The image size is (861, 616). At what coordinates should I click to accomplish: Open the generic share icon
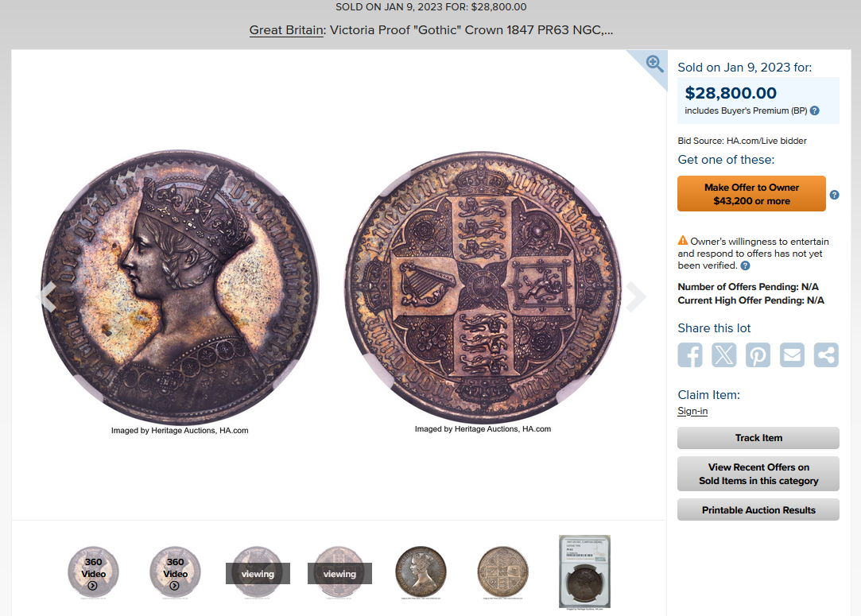tap(826, 354)
